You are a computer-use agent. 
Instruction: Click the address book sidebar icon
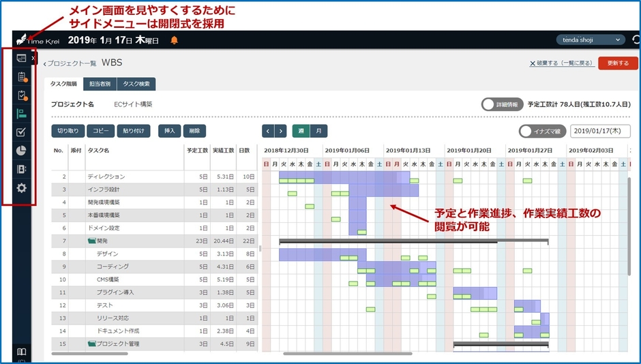click(21, 169)
